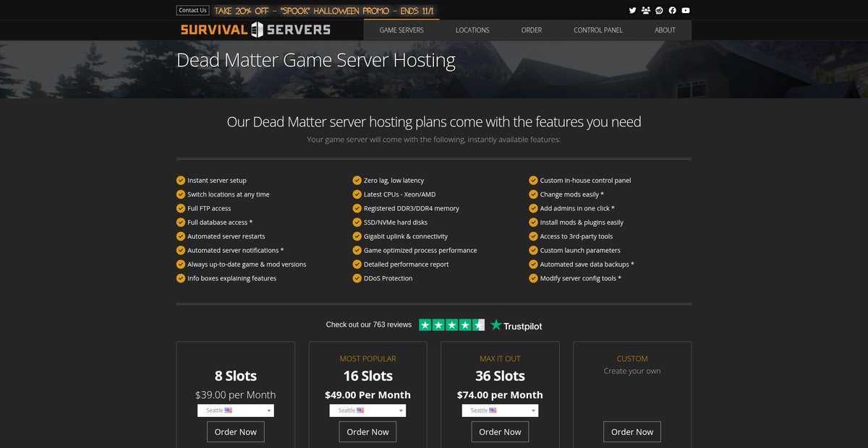Click checkmark icon beside Access to 3rd-party tools

coord(534,236)
